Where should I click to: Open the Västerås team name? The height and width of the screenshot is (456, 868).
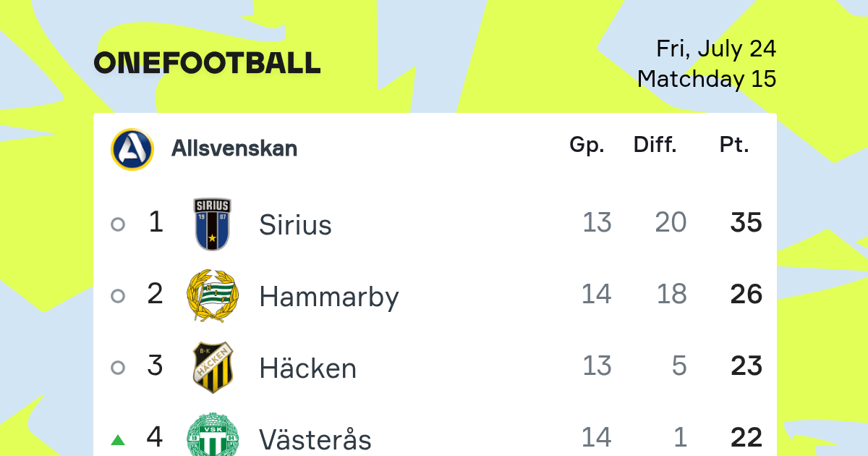pyautogui.click(x=315, y=439)
